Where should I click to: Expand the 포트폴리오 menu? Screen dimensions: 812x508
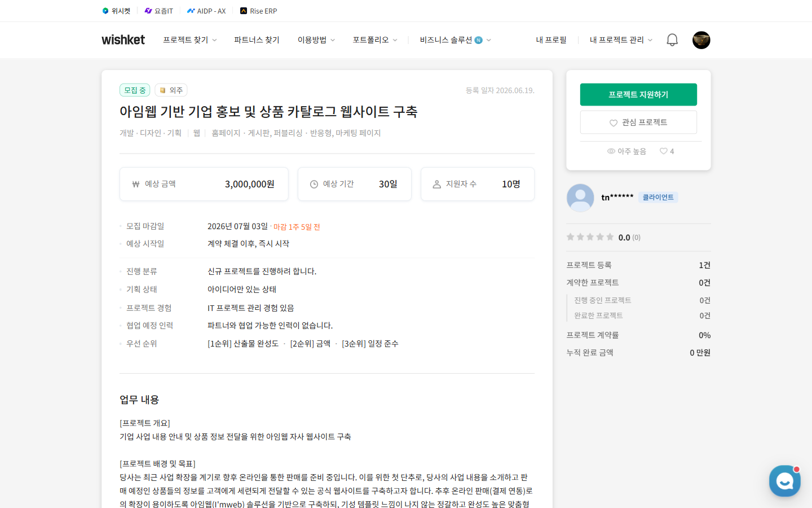[375, 40]
